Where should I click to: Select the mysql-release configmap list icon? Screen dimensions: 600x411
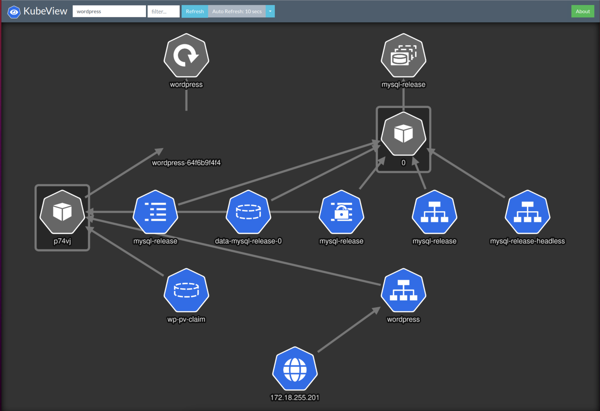155,212
